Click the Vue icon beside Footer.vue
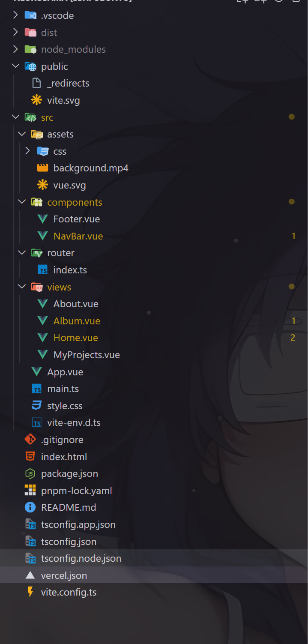This screenshot has height=644, width=308. (x=42, y=219)
